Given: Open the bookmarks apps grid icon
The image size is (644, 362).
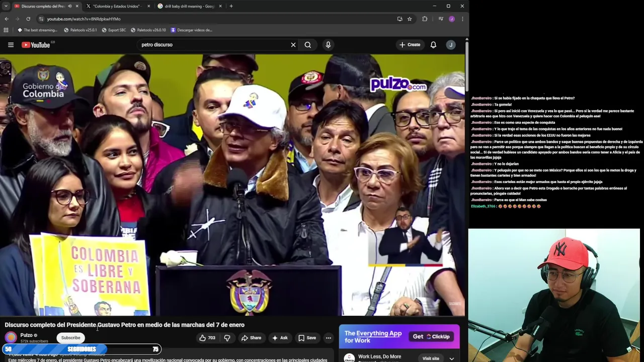Looking at the screenshot, I should 6,30.
